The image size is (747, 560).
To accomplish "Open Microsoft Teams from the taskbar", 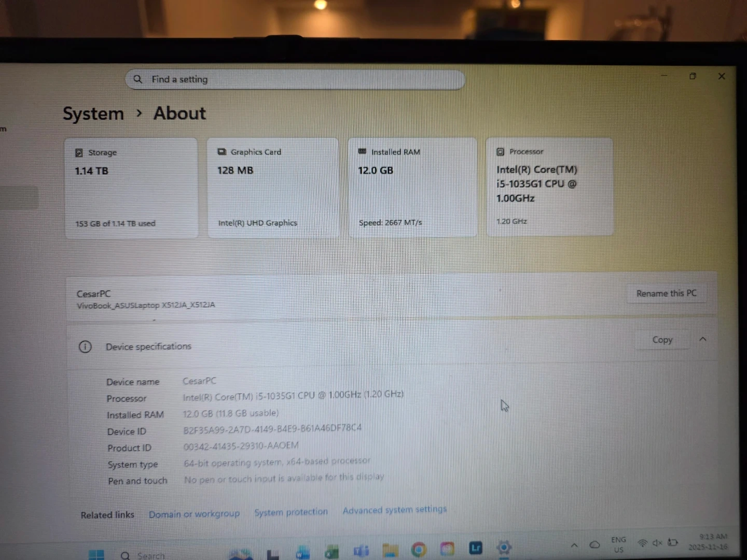I will pos(361,551).
